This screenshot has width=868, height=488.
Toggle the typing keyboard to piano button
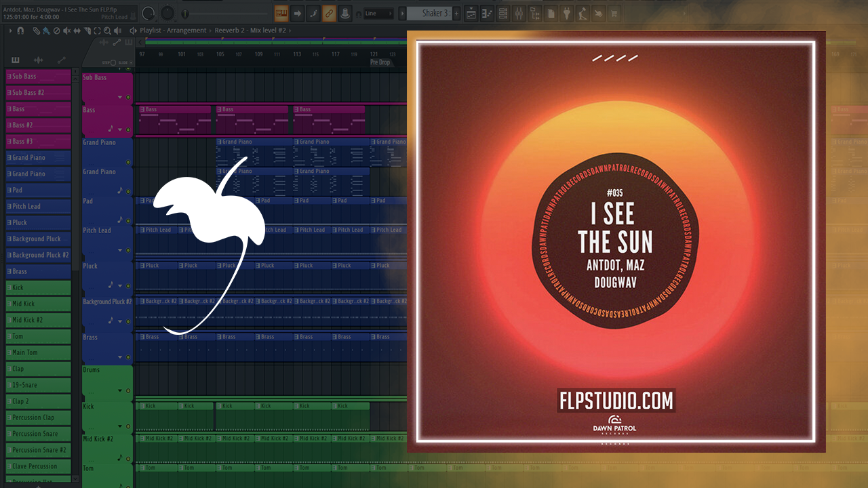point(281,13)
